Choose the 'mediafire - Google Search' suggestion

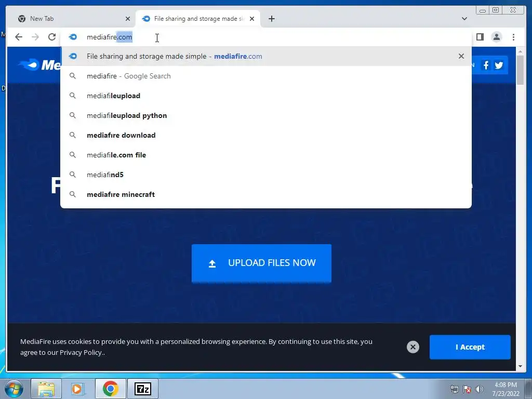pos(265,76)
